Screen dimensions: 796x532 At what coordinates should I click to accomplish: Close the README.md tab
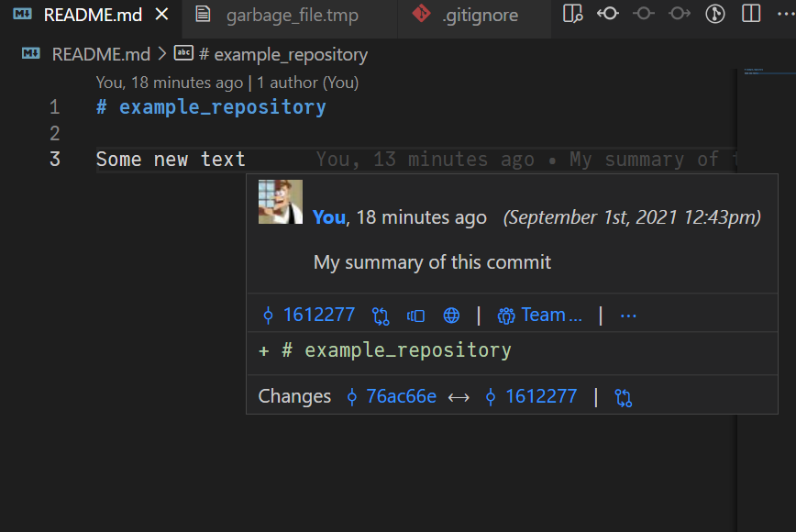pos(162,15)
